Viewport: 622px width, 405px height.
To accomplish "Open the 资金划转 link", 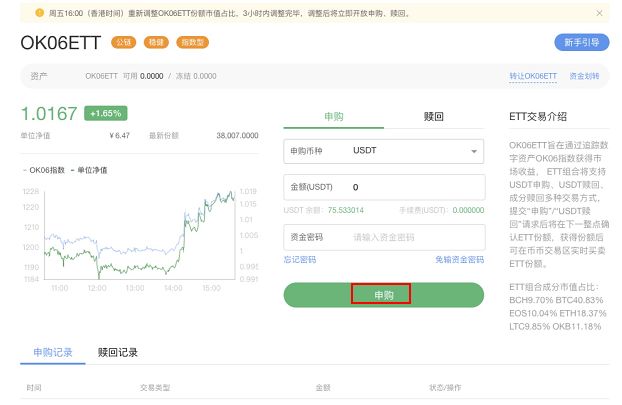I will (x=584, y=76).
